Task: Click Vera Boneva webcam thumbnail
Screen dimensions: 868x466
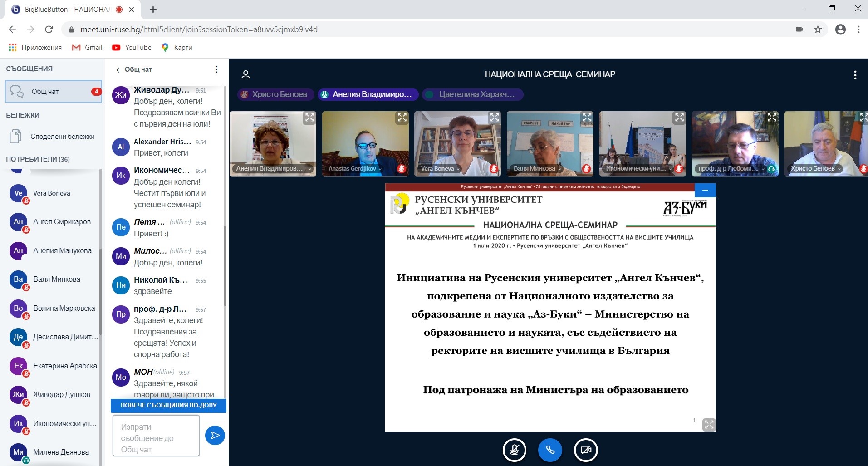Action: pyautogui.click(x=458, y=144)
